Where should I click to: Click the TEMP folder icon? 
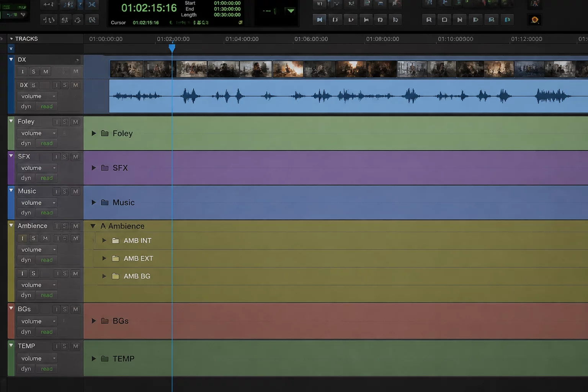pyautogui.click(x=105, y=359)
